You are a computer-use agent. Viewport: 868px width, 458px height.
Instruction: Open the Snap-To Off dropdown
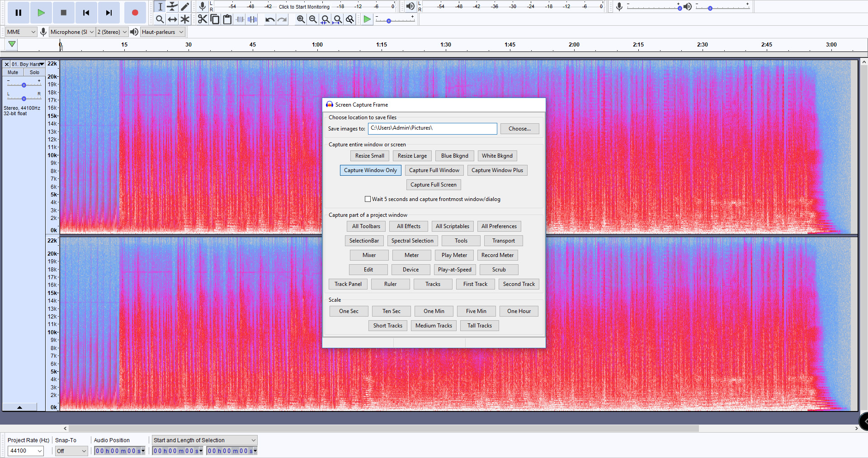coord(71,451)
